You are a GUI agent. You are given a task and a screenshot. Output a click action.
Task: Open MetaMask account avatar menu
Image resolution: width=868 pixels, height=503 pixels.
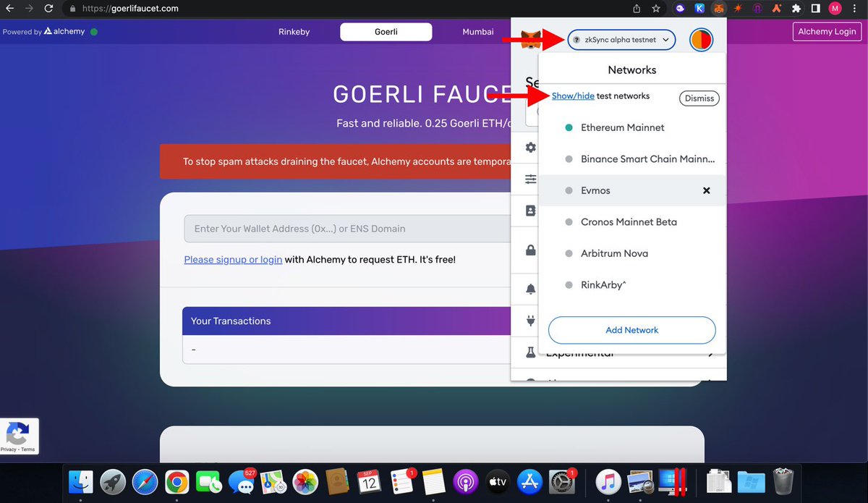[701, 40]
